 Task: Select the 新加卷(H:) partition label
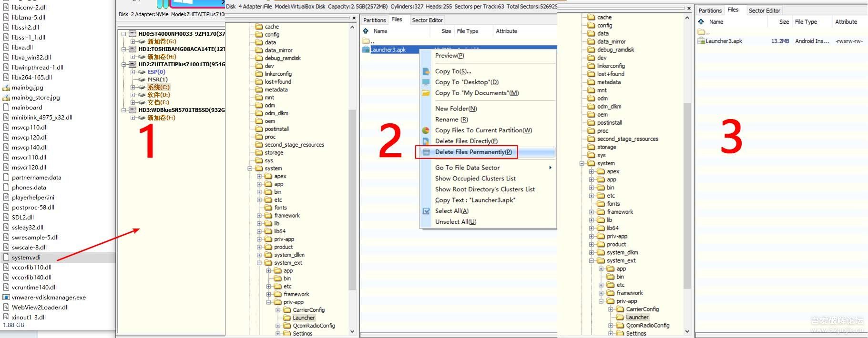point(162,57)
